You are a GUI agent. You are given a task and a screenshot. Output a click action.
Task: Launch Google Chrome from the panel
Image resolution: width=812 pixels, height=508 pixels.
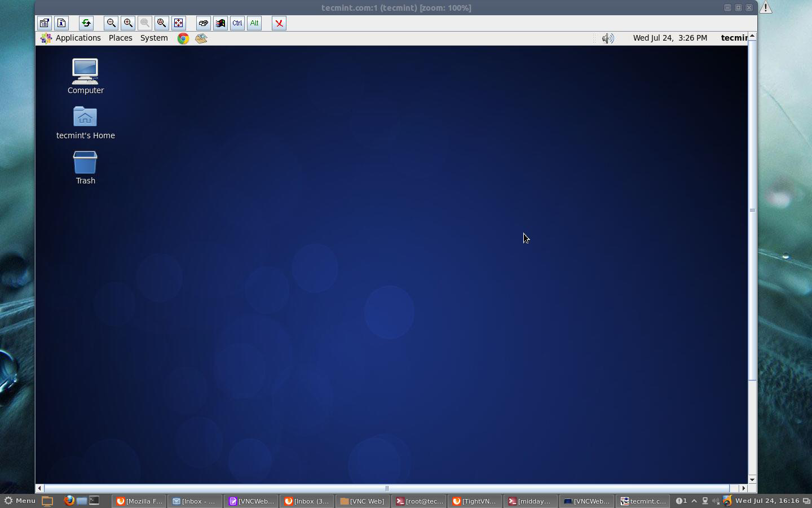tap(183, 38)
